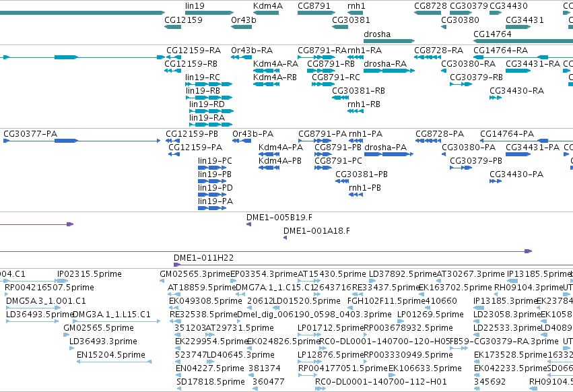
Task: Click the LD36493.3prime EST label
Action: point(103,341)
